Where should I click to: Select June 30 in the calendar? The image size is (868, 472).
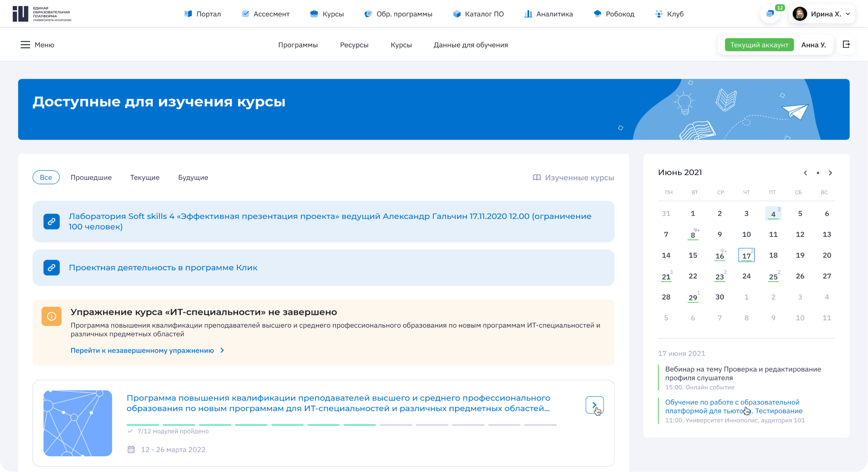point(720,297)
